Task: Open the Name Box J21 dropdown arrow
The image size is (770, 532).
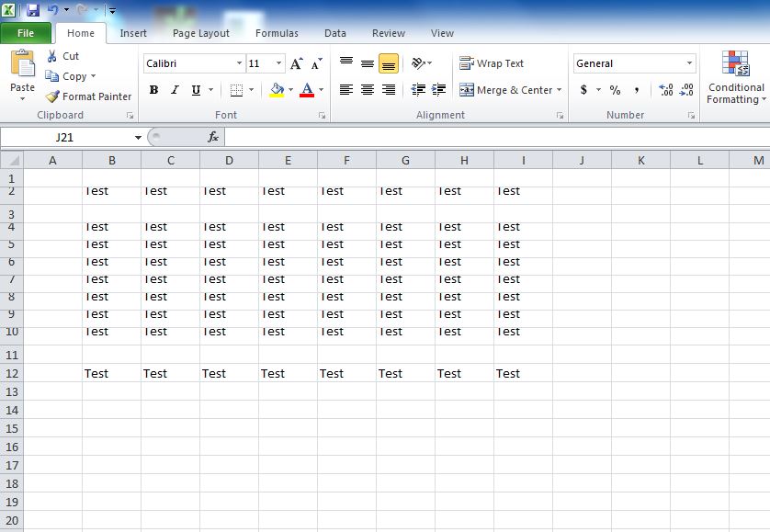Action: pos(138,137)
